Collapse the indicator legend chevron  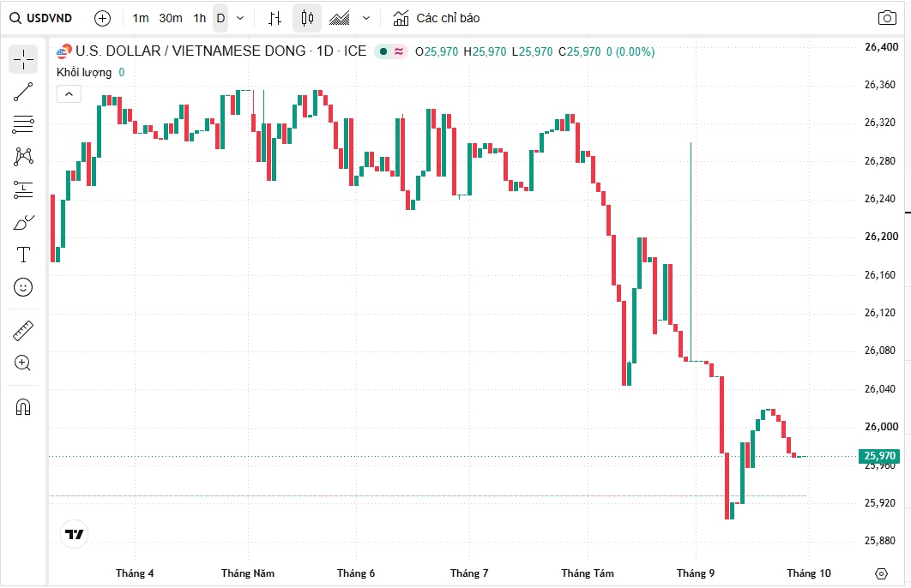(69, 93)
